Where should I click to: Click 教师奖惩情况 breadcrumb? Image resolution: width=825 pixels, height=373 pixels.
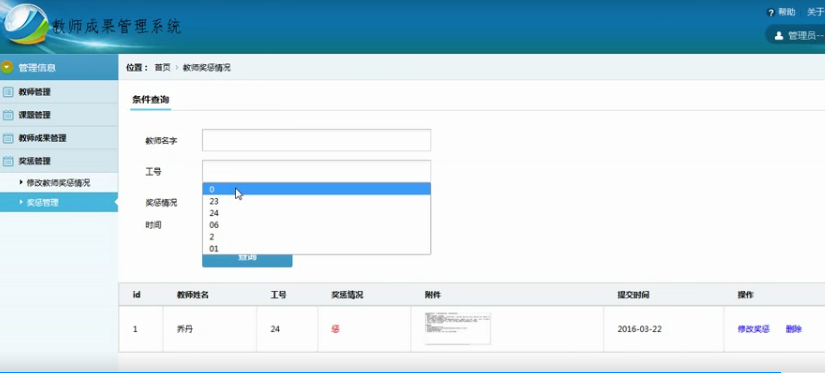click(x=206, y=68)
